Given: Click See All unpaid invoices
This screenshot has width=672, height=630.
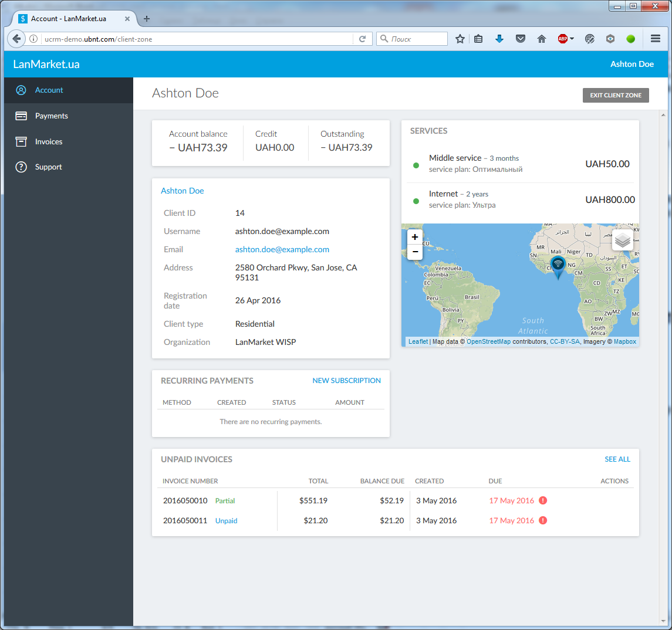Looking at the screenshot, I should pyautogui.click(x=617, y=459).
